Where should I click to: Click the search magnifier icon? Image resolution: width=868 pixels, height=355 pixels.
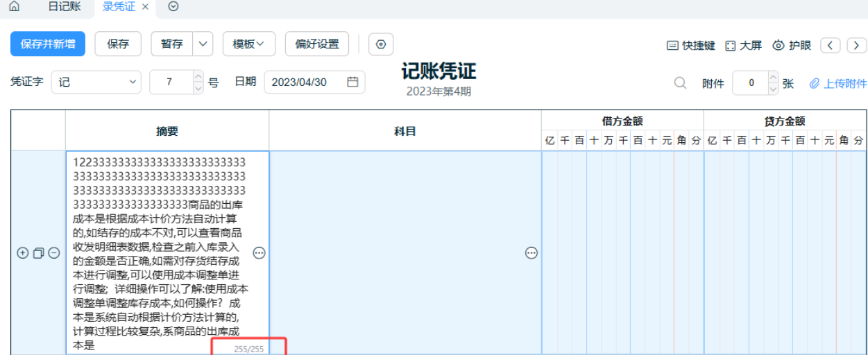click(681, 83)
